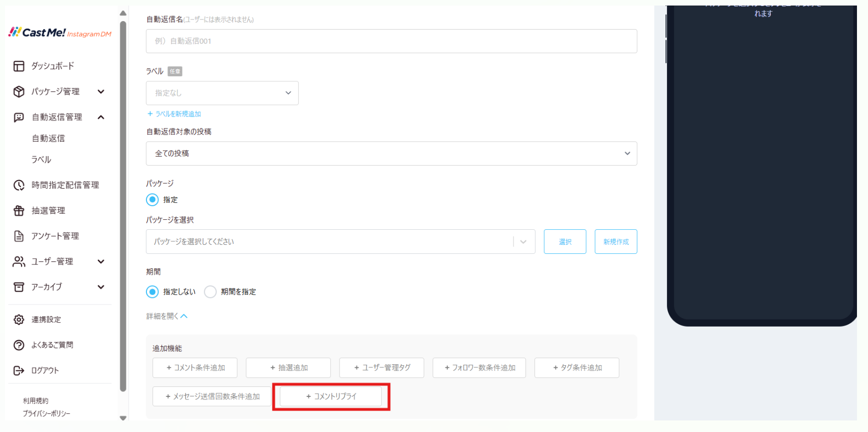The width and height of the screenshot is (868, 432).
Task: Click the 新規作成 button
Action: 616,242
